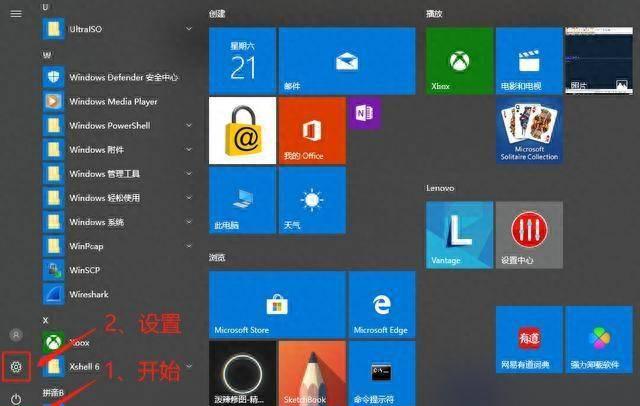Launch Windows Media Player
640x406 pixels.
coord(118,101)
